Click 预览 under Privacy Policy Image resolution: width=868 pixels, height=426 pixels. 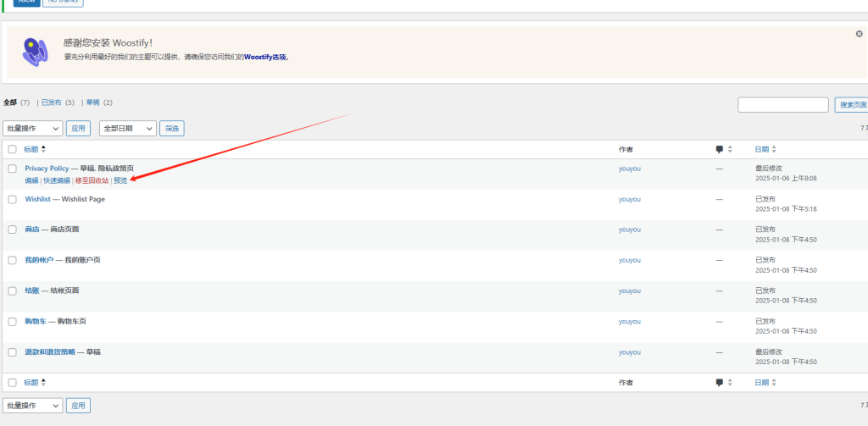[120, 180]
